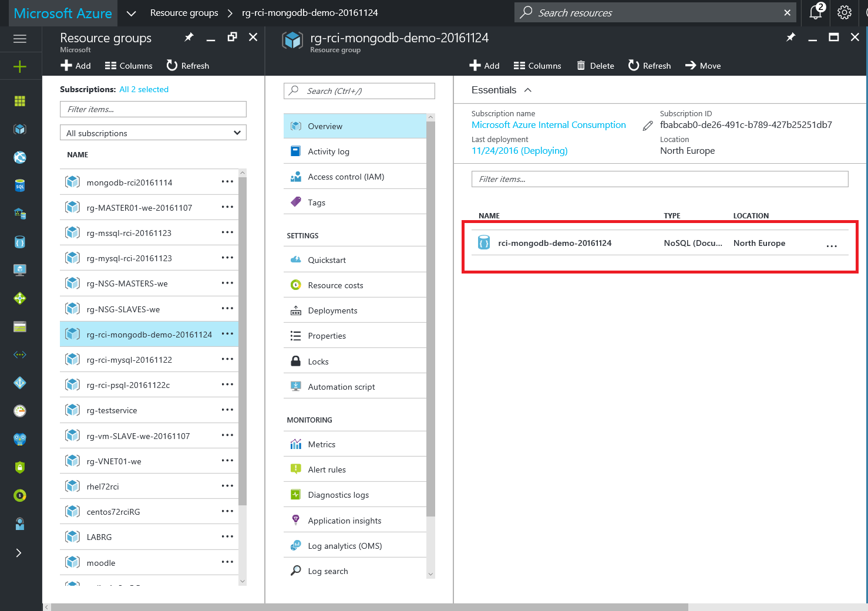Image resolution: width=868 pixels, height=611 pixels.
Task: Select rg-rci-mysql-20161122 resource group
Action: pyautogui.click(x=149, y=360)
